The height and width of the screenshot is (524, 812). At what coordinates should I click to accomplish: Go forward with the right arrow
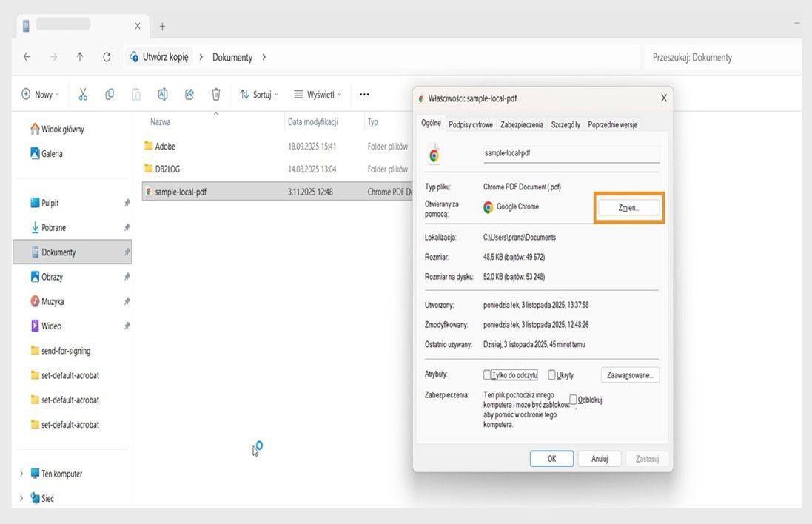point(53,57)
